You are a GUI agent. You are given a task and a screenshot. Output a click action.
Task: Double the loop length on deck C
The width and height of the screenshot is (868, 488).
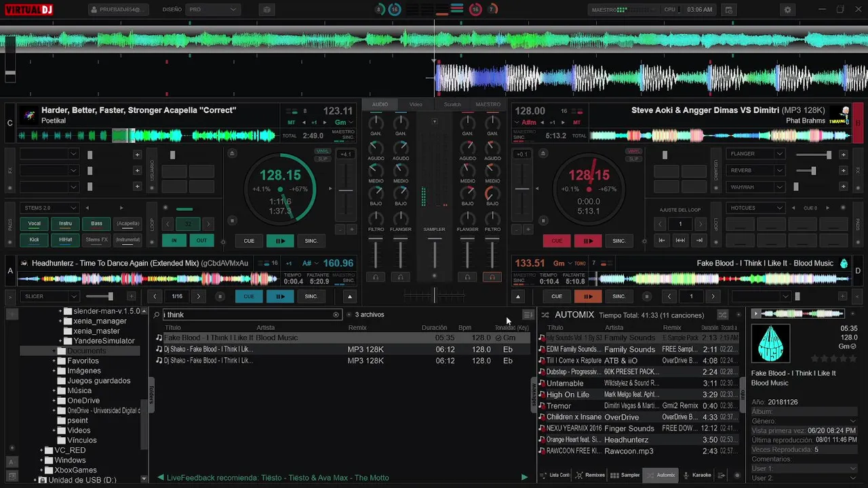tap(208, 224)
